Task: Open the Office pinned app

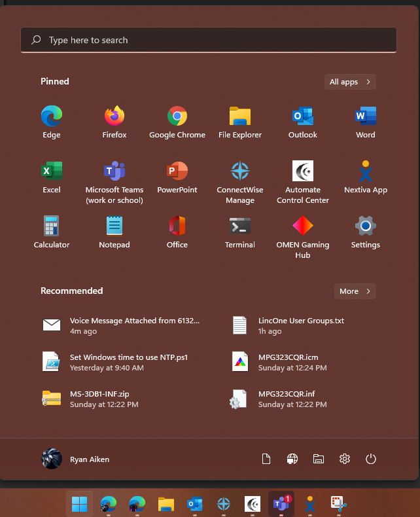Action: coord(177,232)
